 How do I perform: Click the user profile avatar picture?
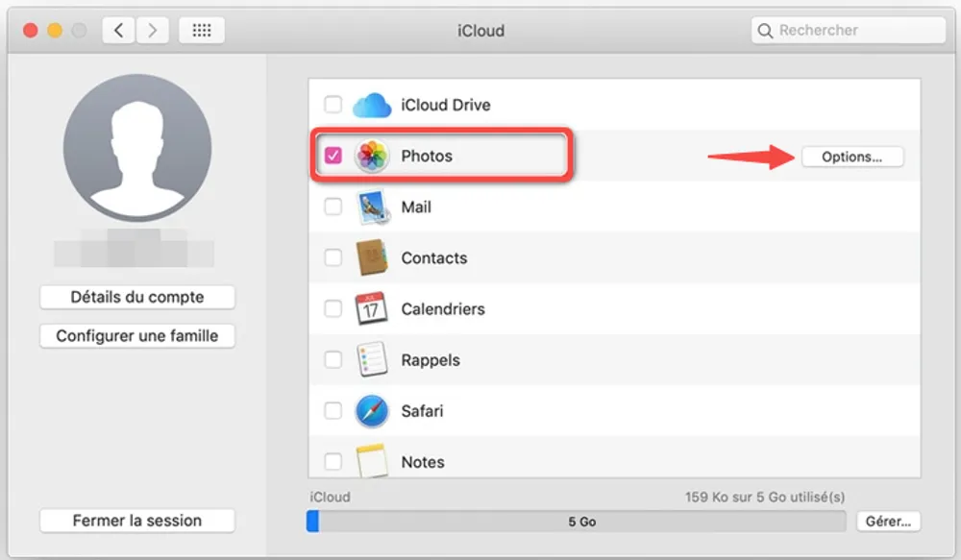point(137,148)
